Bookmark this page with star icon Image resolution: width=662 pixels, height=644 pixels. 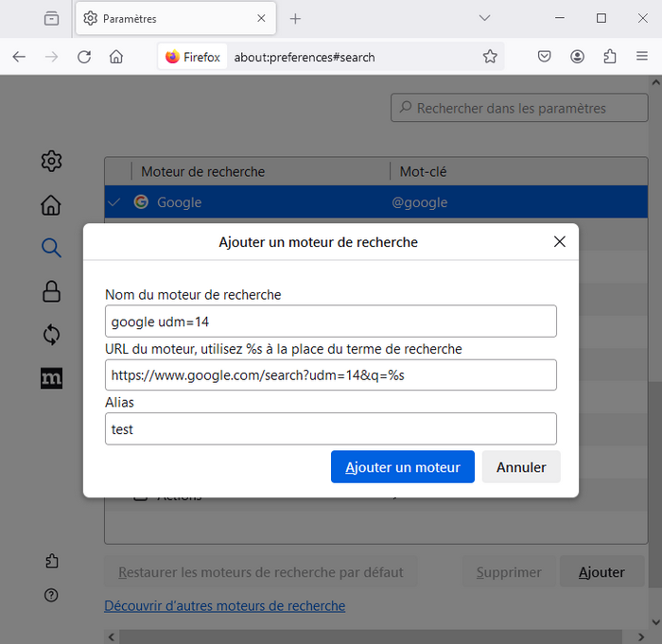coord(490,57)
